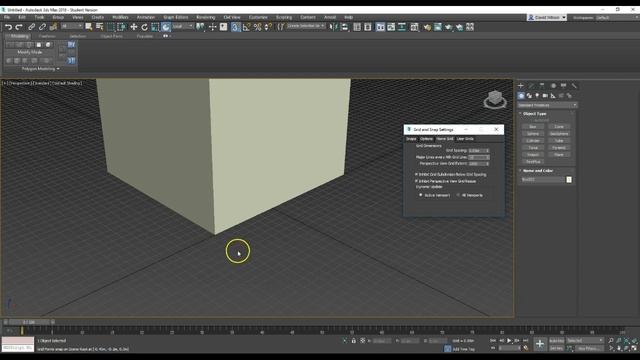Activate the Select and Rotate tool

(144, 27)
